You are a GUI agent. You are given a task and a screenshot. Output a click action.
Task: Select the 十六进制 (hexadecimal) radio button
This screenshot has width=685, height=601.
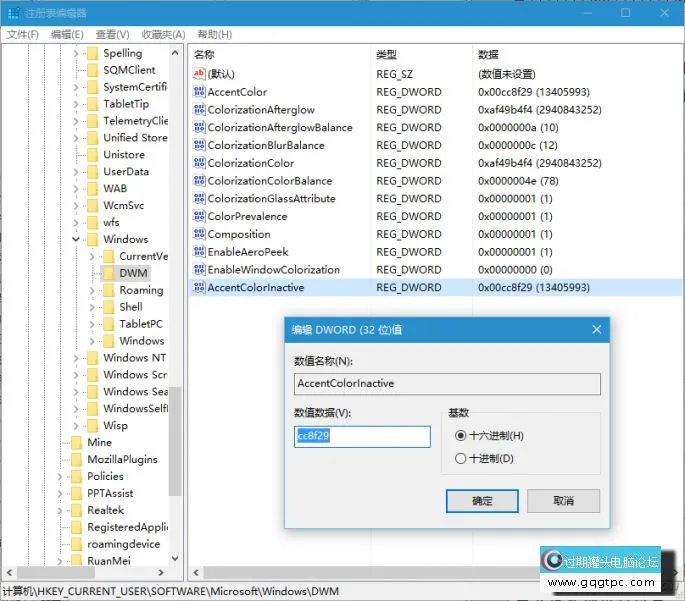pos(460,436)
